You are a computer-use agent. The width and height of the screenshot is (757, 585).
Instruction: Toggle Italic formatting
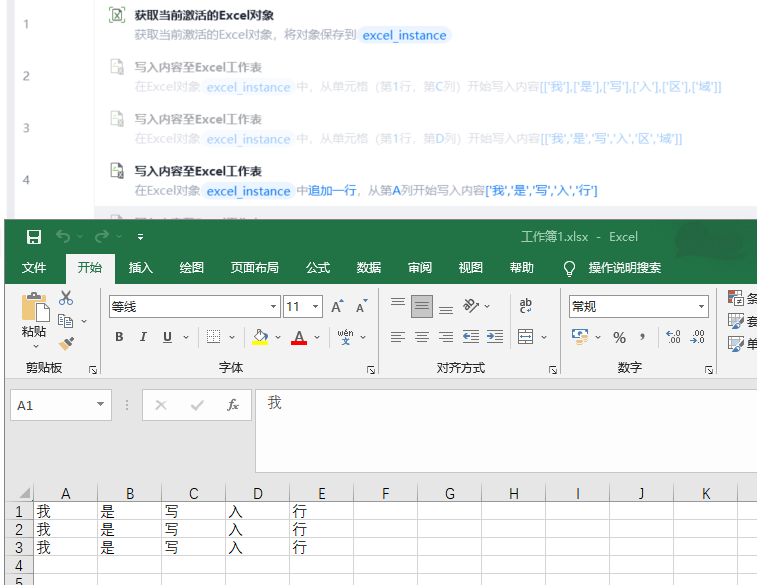pos(143,337)
